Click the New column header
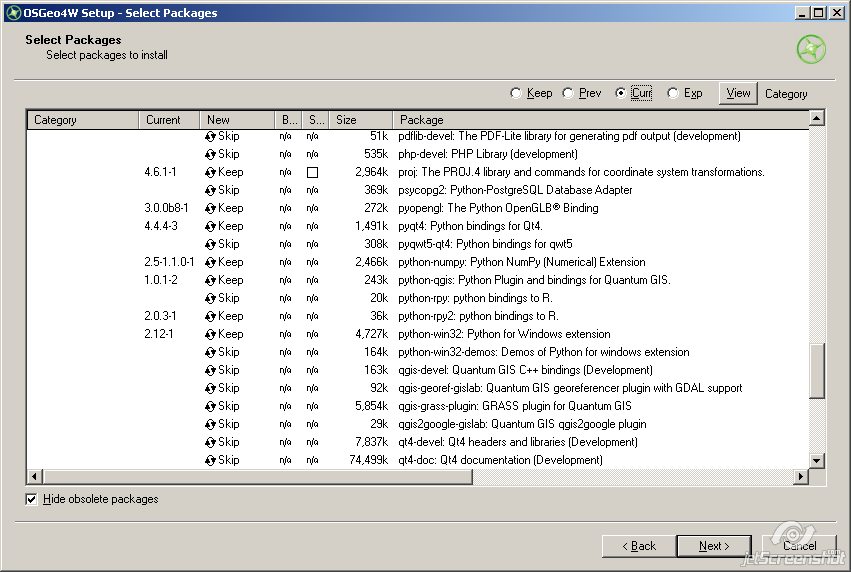851x572 pixels. click(x=238, y=120)
